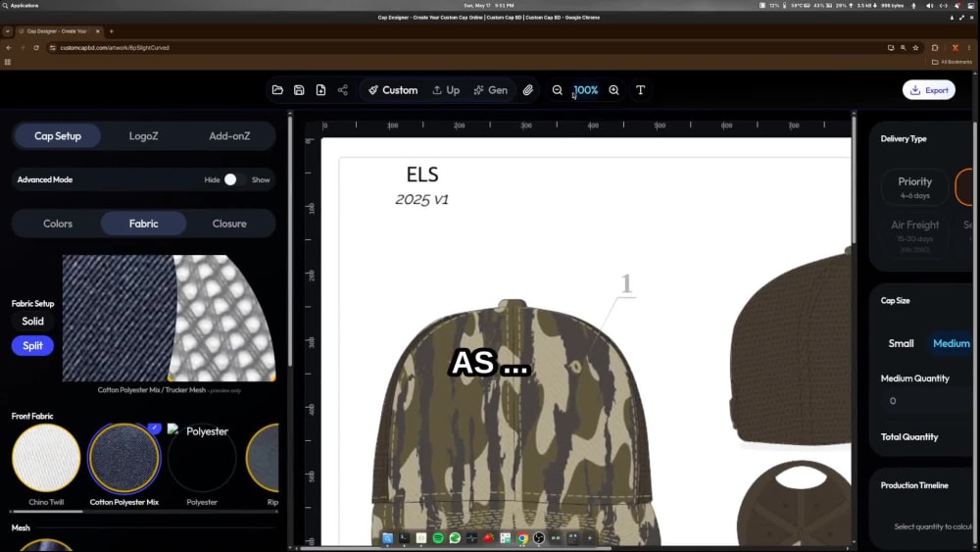Click the canvas vertical scrollbar
Viewport: 980px width, 552px height.
854,178
